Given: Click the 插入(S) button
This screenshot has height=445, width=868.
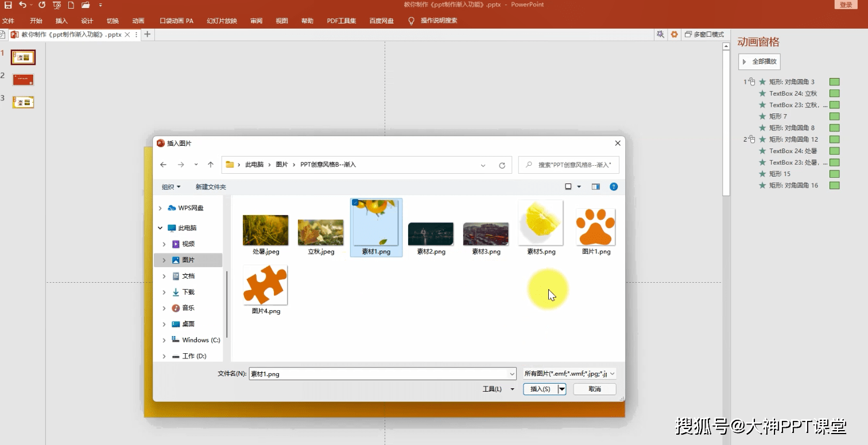Looking at the screenshot, I should click(540, 389).
